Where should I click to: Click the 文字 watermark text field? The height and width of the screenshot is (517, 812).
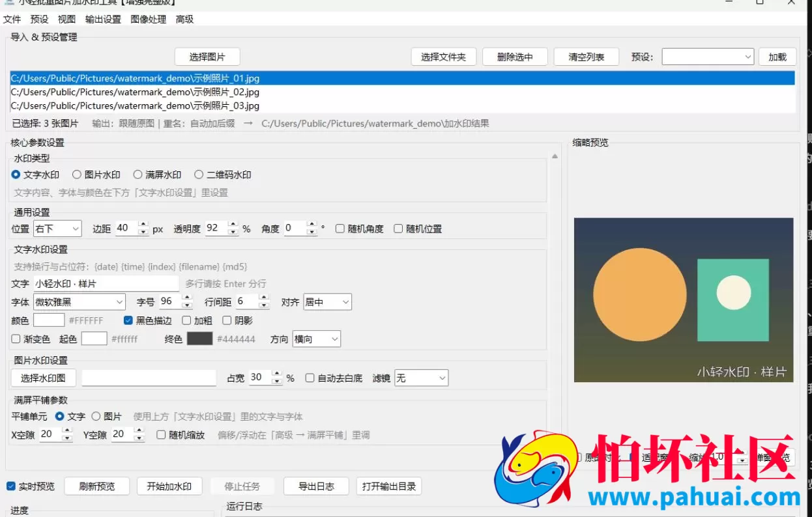[106, 283]
